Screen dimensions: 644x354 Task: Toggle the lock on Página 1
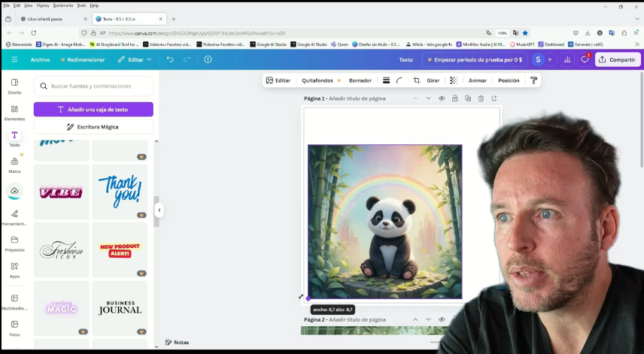[x=454, y=98]
